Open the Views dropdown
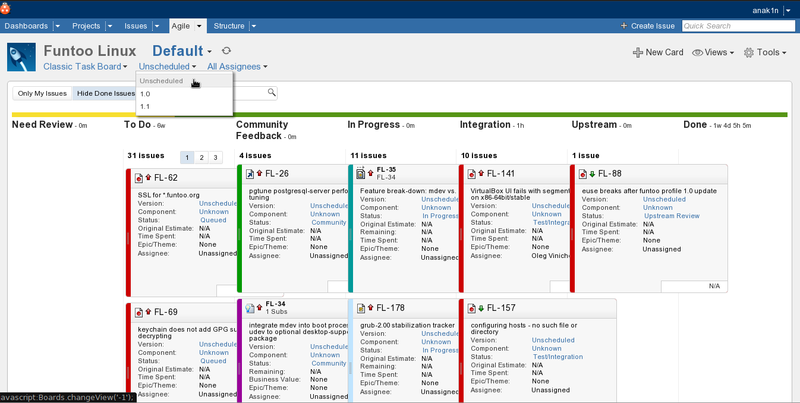The image size is (800, 403). click(x=714, y=52)
